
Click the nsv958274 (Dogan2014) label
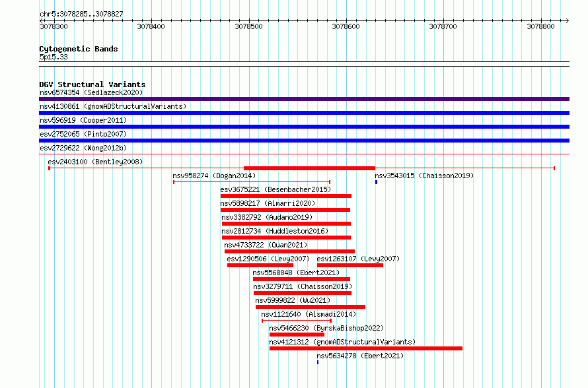pos(214,176)
